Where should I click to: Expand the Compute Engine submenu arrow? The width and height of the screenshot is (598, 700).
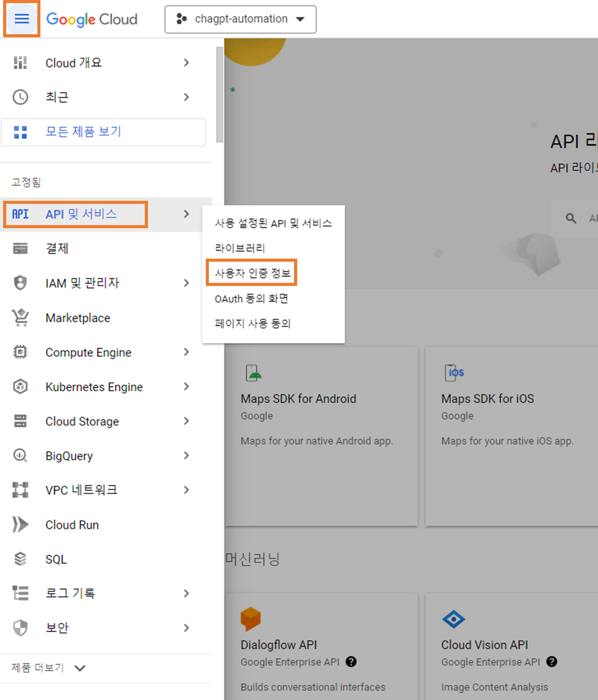click(186, 352)
